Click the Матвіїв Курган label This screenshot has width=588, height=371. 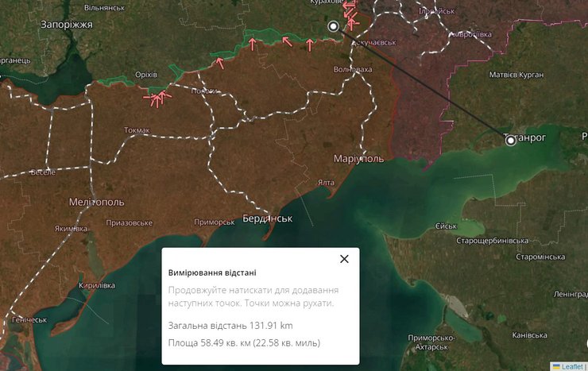coord(516,75)
